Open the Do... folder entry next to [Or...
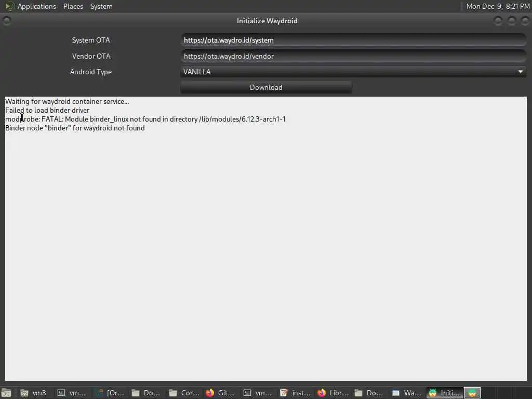The image size is (532, 399). click(146, 393)
